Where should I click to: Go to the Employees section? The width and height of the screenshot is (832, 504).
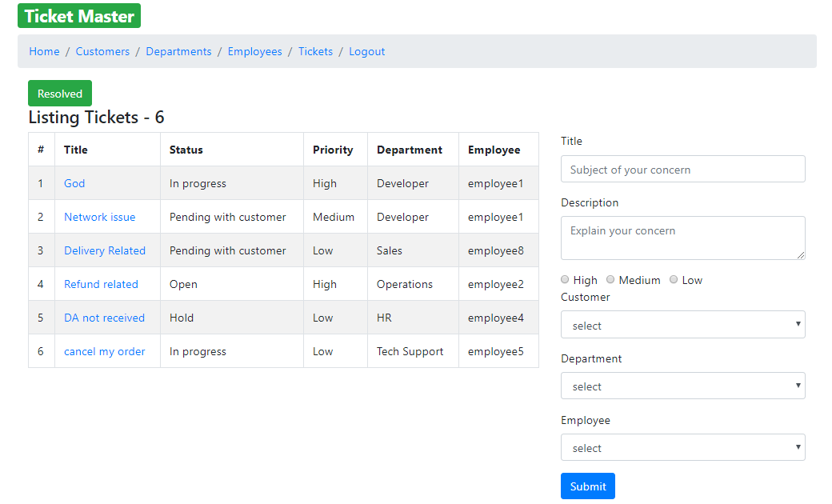click(254, 51)
